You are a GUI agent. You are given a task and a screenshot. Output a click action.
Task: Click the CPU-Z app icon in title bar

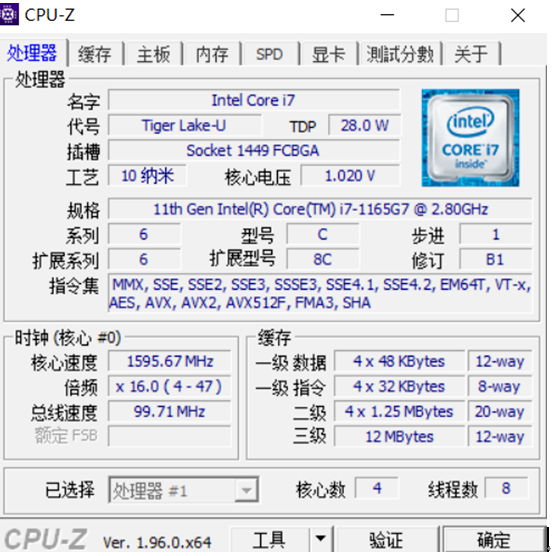coord(9,14)
